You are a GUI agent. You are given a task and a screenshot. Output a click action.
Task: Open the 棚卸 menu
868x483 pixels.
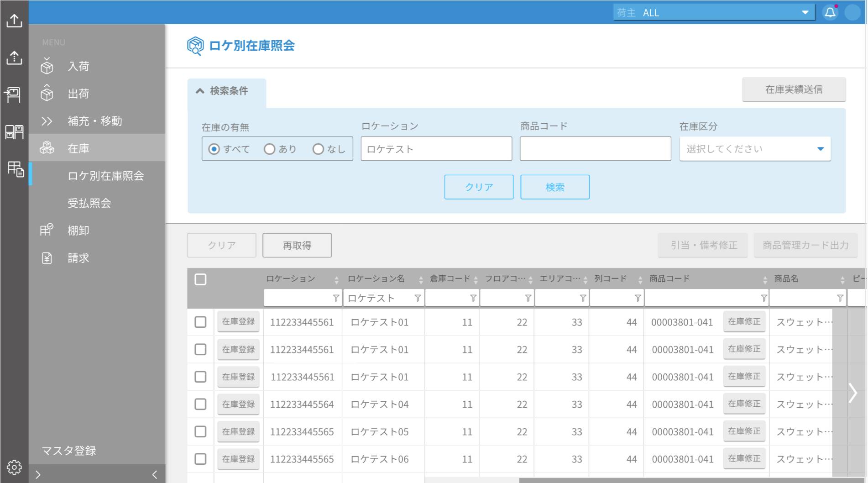(97, 231)
